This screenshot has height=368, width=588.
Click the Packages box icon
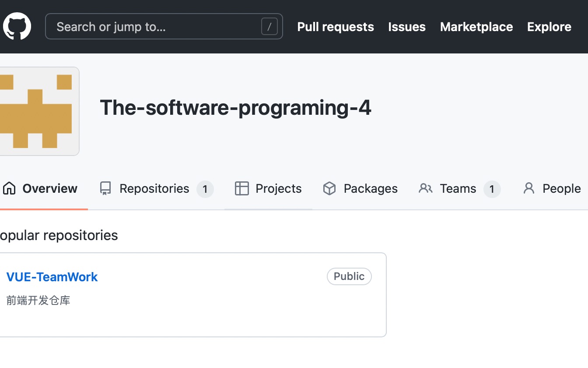(x=329, y=188)
